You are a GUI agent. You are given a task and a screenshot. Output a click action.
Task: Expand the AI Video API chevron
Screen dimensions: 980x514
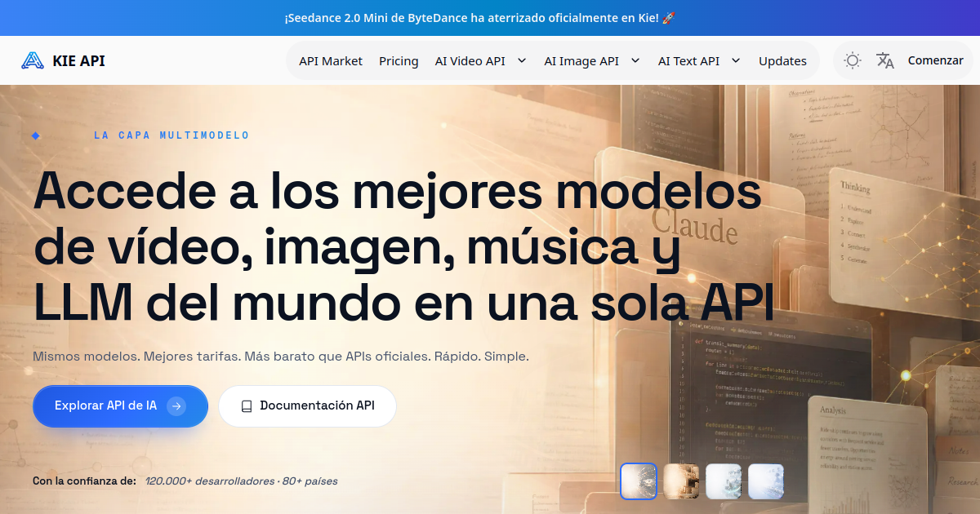522,60
